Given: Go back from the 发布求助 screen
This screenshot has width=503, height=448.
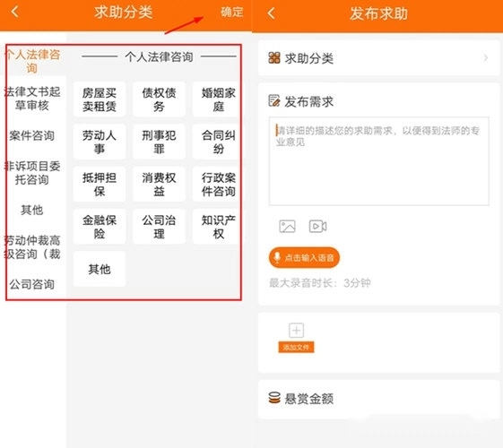Looking at the screenshot, I should (271, 13).
